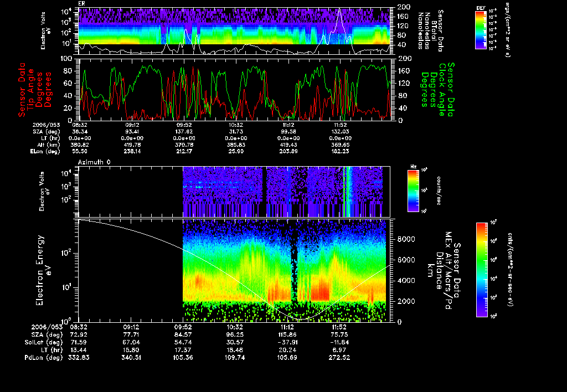This screenshot has height=392, width=567.
Task: Click the 'Azimuth 0' panel title
Action: [x=94, y=162]
